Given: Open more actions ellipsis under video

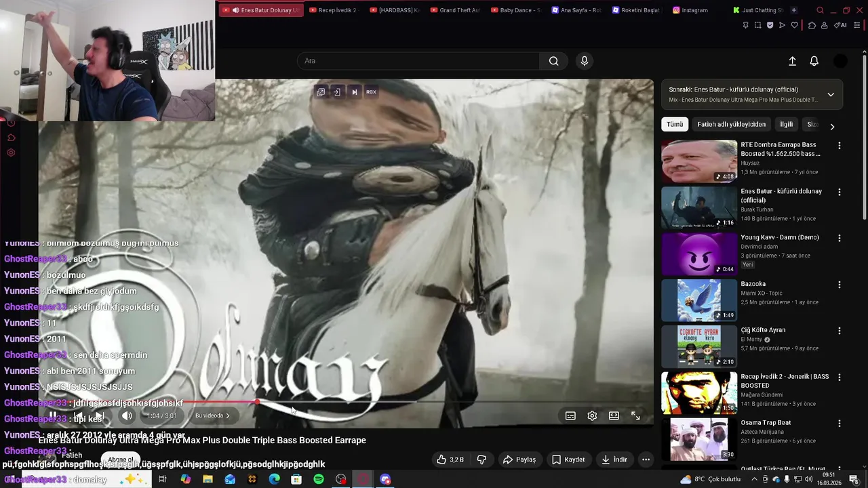Looking at the screenshot, I should point(646,460).
